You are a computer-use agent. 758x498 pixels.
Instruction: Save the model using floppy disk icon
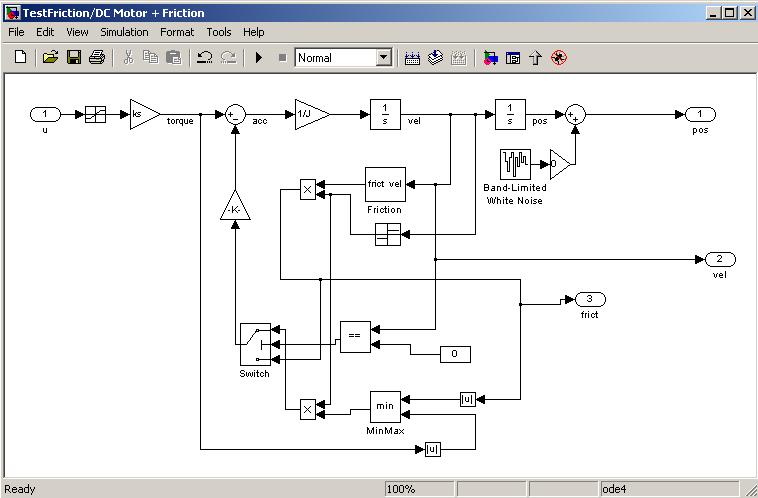[x=74, y=58]
